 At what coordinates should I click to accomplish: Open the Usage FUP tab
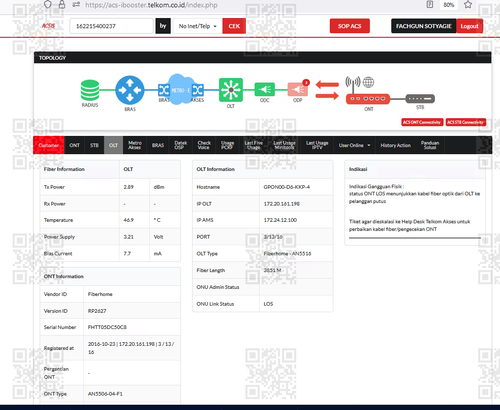click(227, 145)
